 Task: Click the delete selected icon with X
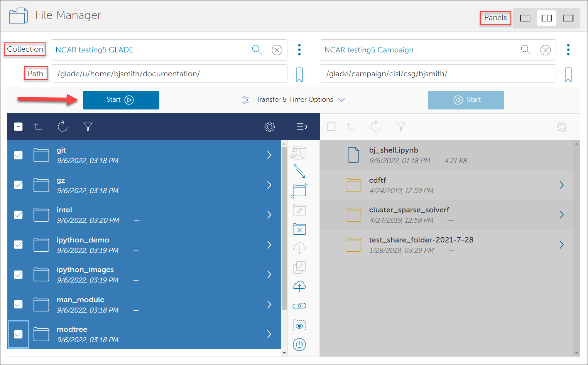click(299, 229)
